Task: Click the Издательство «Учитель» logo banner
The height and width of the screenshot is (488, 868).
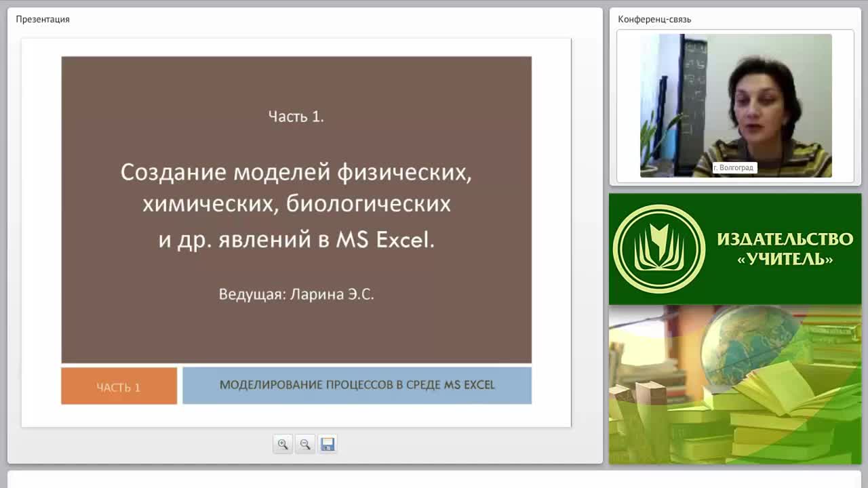Action: point(735,249)
